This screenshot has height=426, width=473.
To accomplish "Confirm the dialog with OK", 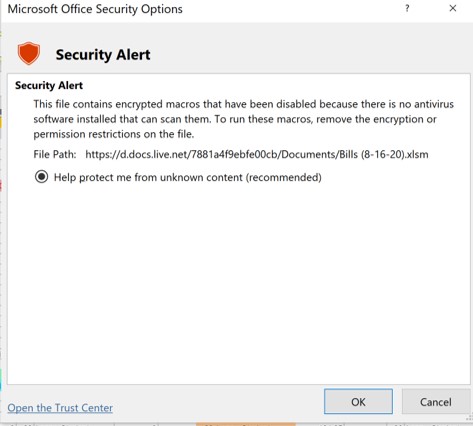I will pos(358,402).
